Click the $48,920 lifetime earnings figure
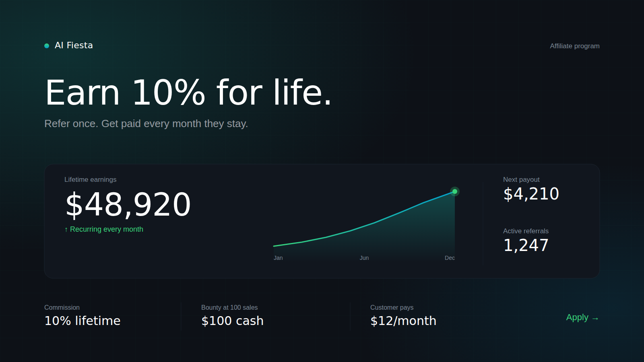 tap(128, 205)
